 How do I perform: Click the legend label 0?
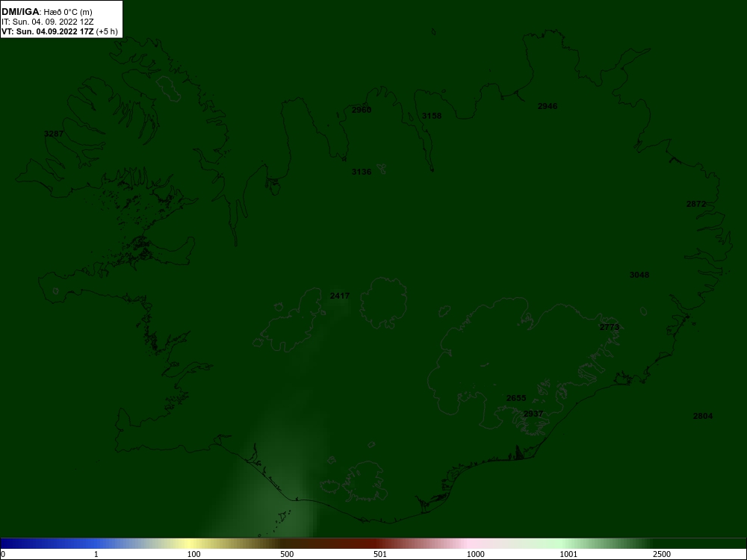[x=3, y=554]
